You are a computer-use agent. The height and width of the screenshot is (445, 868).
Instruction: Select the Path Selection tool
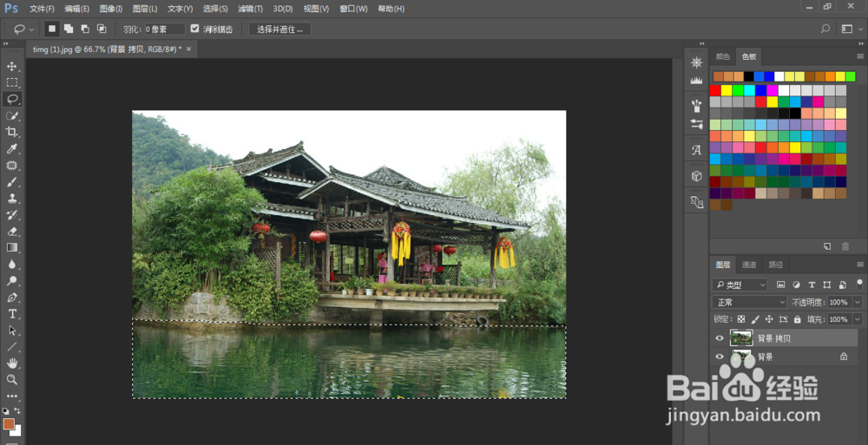11,330
